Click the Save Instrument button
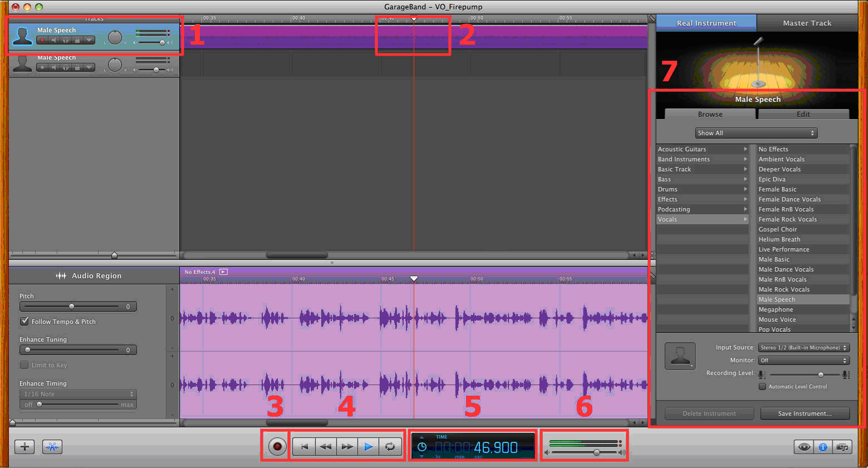 pyautogui.click(x=805, y=413)
